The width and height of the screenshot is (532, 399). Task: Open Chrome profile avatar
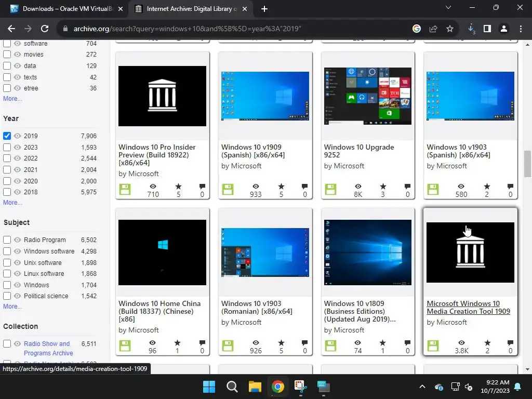[x=504, y=29]
